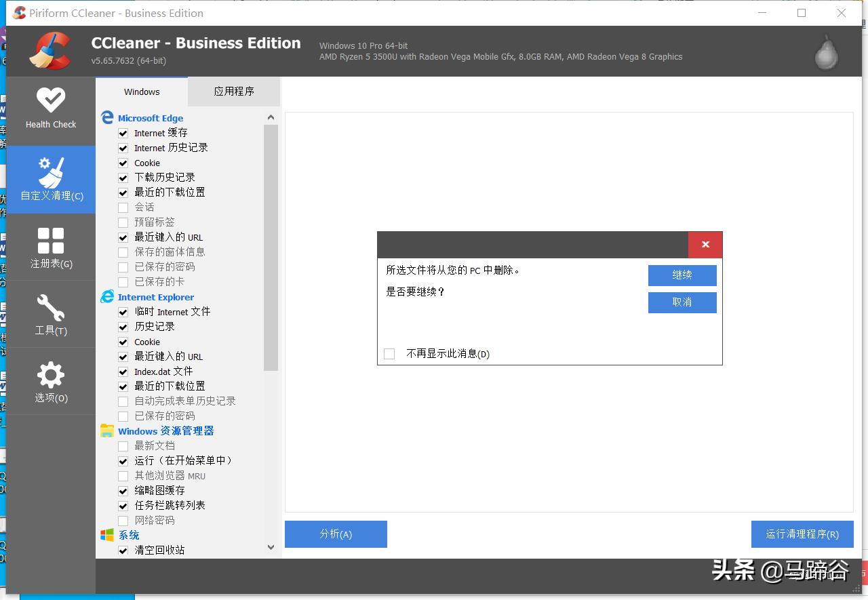Click the Microsoft Edge section icon

point(107,118)
